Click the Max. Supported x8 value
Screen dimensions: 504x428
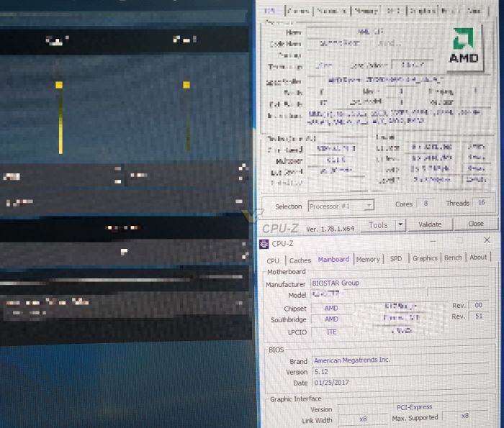465,416
